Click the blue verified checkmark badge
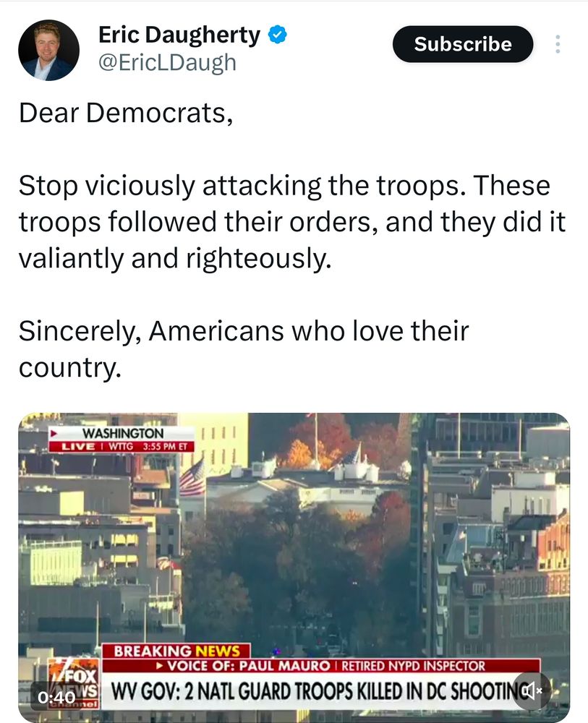The image size is (588, 723). coord(278,35)
